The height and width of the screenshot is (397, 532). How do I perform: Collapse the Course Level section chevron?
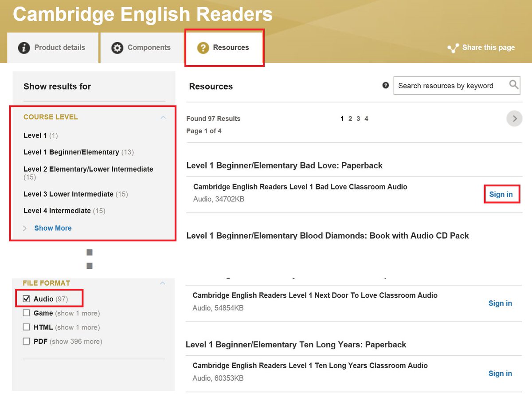coord(163,117)
